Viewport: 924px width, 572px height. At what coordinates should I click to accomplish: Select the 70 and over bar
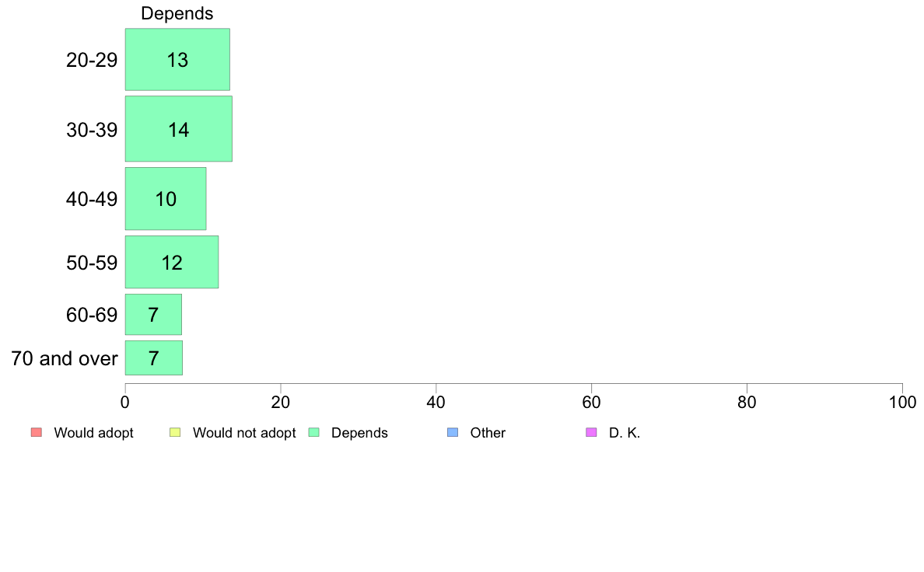coord(154,357)
